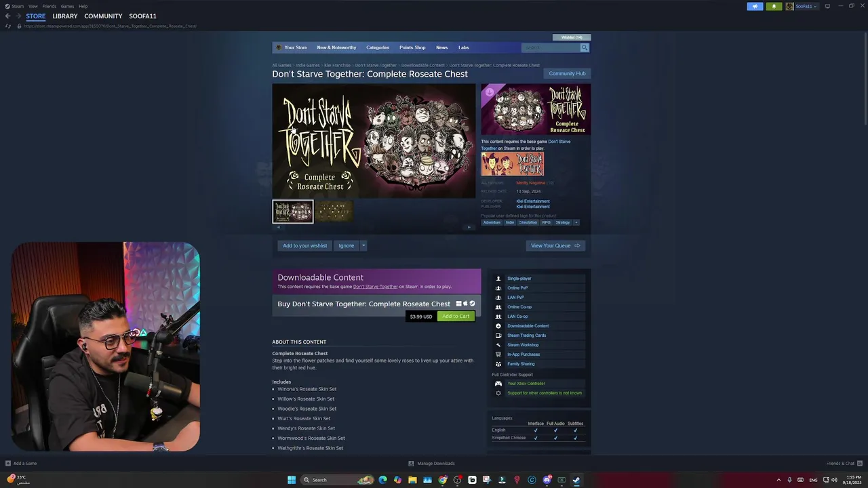Viewport: 868px width, 488px height.
Task: Go forward with the navigation arrow
Action: (x=18, y=16)
